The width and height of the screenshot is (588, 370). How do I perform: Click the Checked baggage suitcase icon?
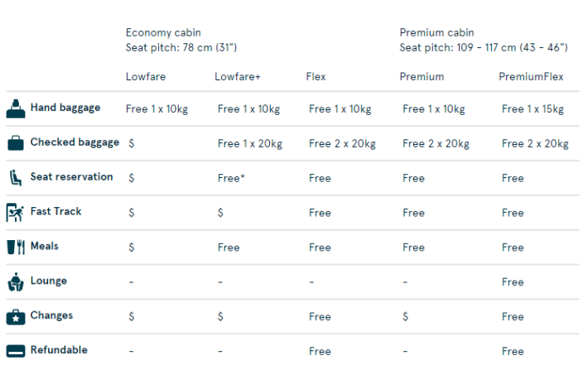(x=16, y=143)
